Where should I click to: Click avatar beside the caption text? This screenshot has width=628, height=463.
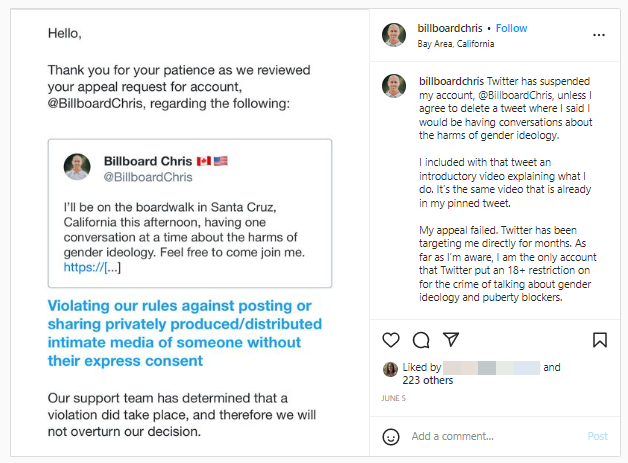pyautogui.click(x=394, y=85)
